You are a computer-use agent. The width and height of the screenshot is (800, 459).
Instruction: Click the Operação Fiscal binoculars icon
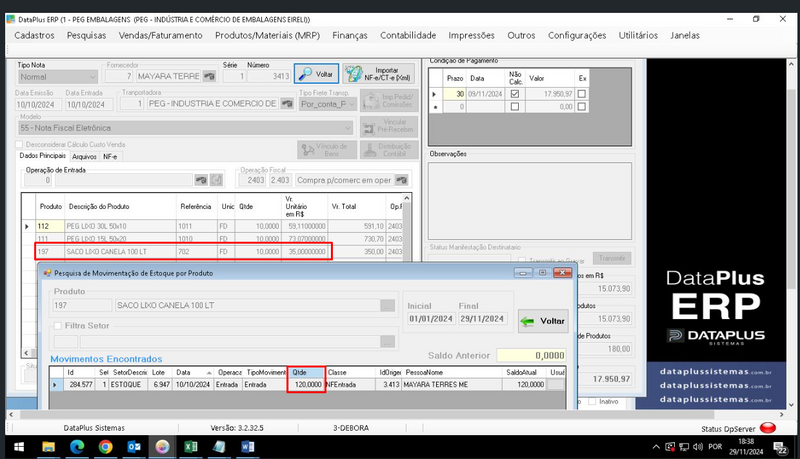tap(402, 180)
